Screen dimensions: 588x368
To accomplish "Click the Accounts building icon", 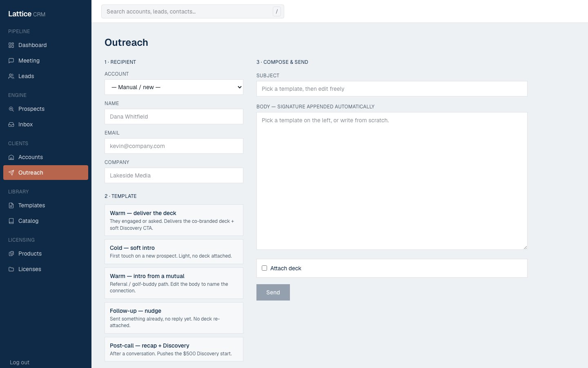I will (11, 157).
